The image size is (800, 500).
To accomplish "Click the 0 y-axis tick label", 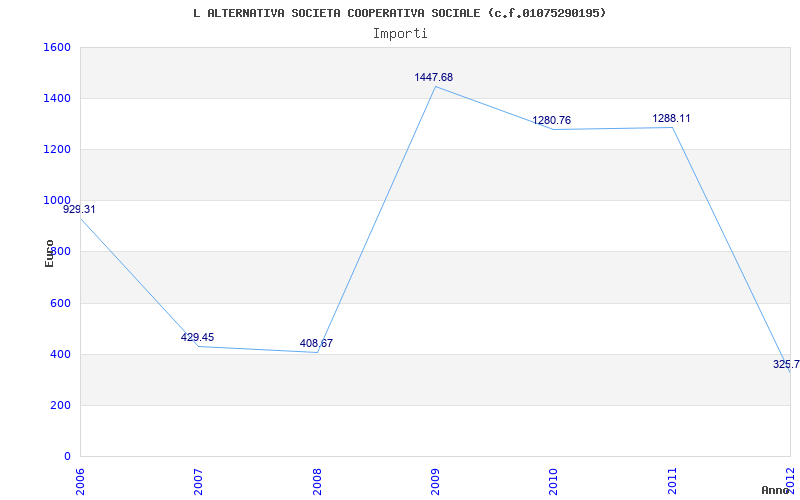I will coord(67,457).
